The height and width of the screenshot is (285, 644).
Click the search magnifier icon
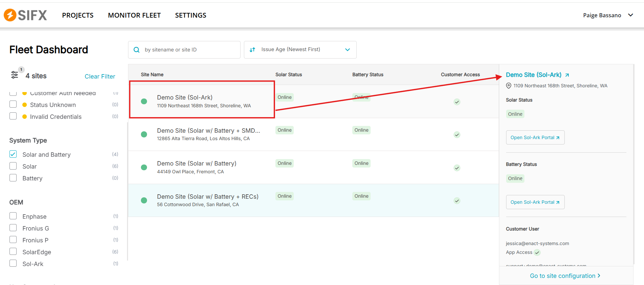[137, 50]
